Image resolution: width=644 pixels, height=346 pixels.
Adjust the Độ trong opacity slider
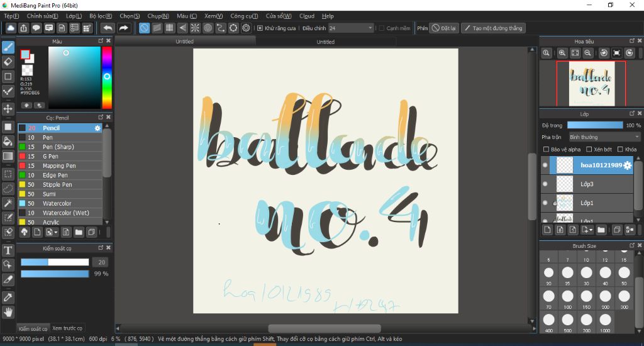[595, 125]
